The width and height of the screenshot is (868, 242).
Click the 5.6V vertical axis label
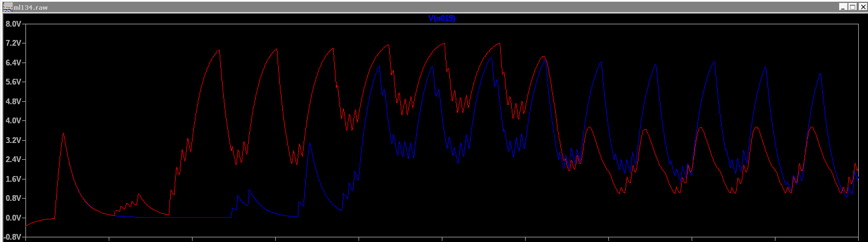[13, 82]
